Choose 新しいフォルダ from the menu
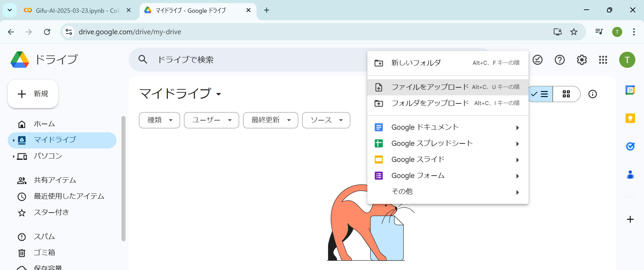The height and width of the screenshot is (270, 644). pos(448,63)
